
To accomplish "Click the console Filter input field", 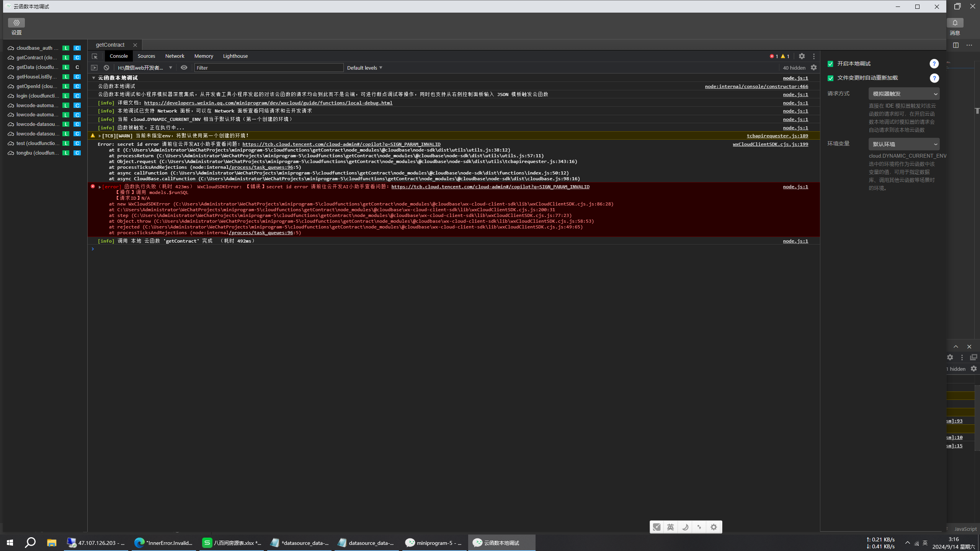I will pyautogui.click(x=269, y=68).
